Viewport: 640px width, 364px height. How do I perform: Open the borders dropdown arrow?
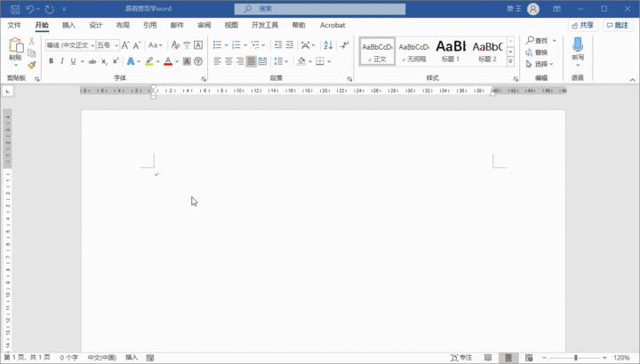coord(329,61)
